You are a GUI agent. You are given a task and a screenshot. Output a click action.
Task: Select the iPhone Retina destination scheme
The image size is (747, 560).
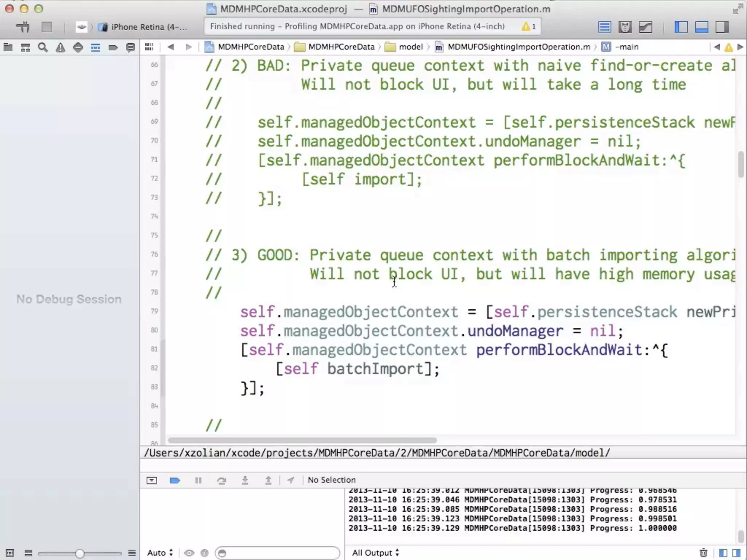click(x=149, y=27)
